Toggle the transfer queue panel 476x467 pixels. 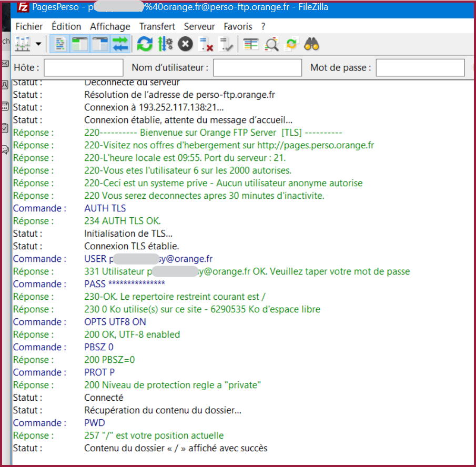[120, 45]
